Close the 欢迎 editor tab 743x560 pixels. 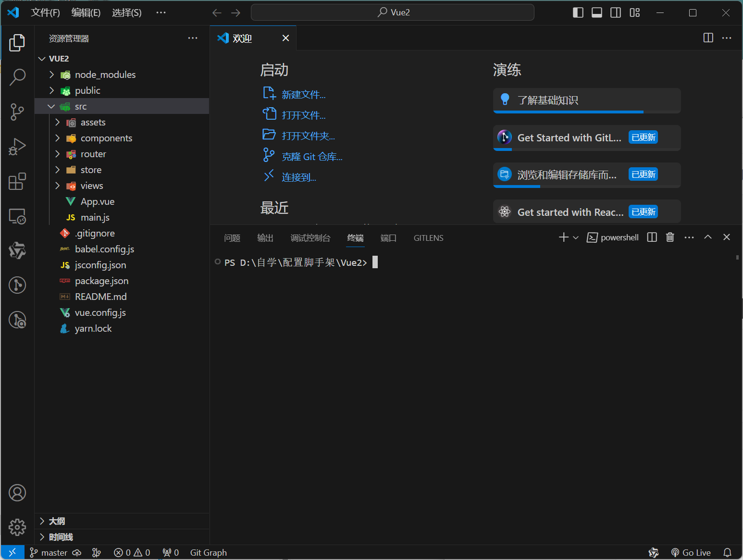(x=285, y=38)
